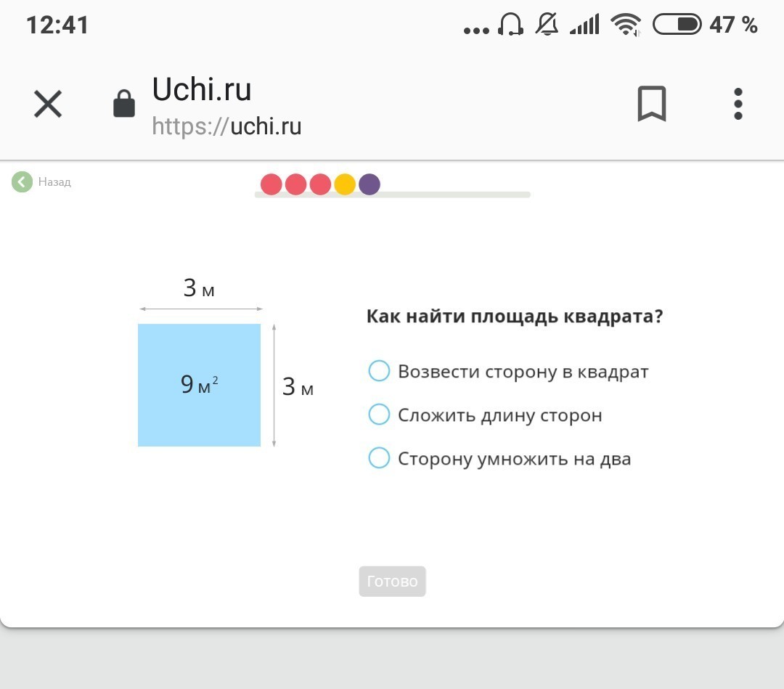Close the browser tab with X icon
This screenshot has height=689, width=784.
coord(48,104)
